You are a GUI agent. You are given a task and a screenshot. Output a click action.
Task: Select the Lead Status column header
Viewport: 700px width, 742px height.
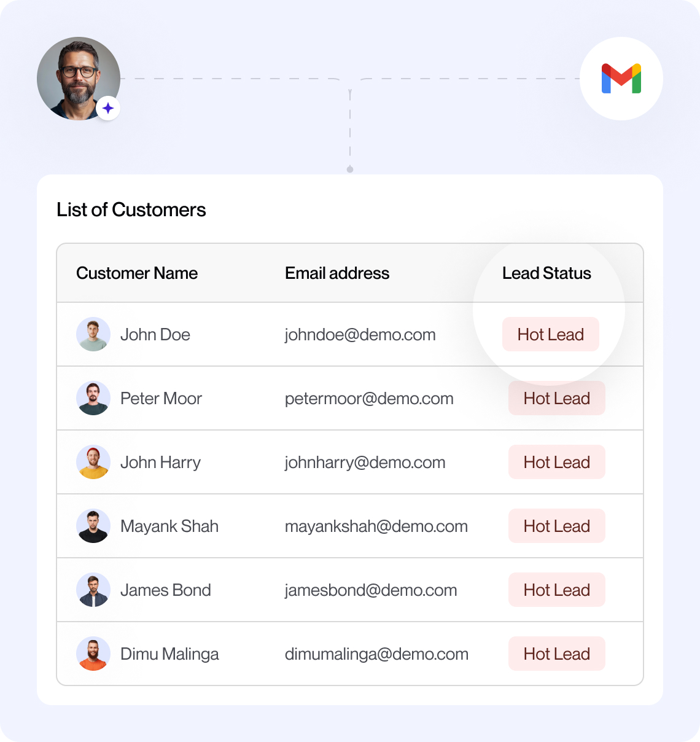tap(546, 273)
